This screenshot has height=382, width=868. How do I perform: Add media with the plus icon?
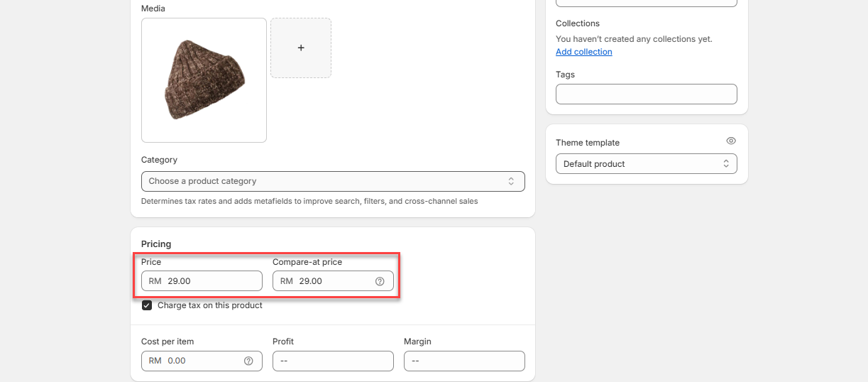point(301,48)
